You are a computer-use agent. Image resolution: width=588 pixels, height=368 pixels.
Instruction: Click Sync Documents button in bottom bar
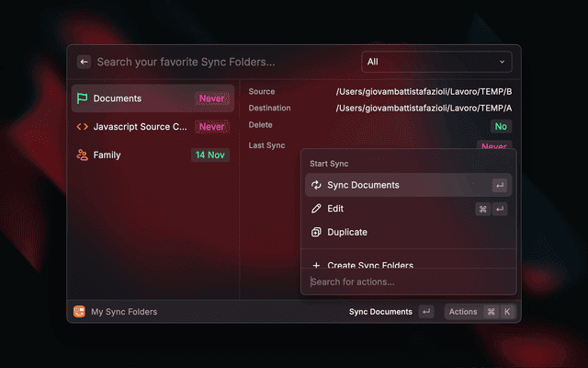[x=380, y=312]
